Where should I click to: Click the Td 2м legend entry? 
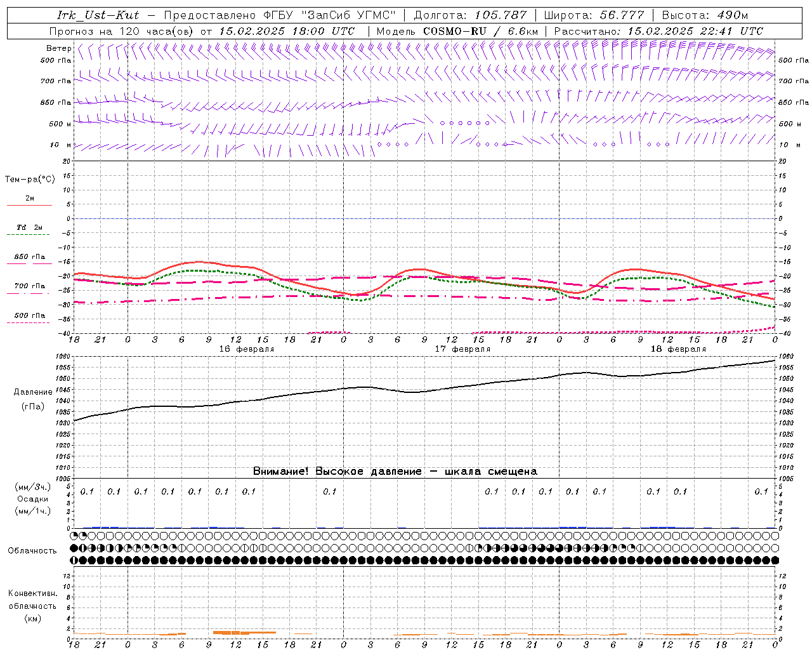point(30,227)
